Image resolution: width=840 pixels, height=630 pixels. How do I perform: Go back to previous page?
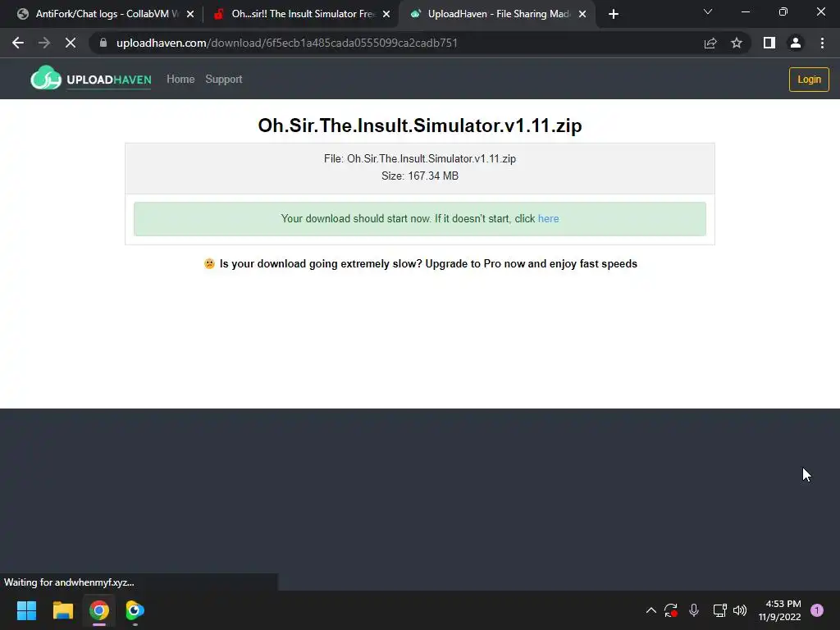click(x=18, y=43)
